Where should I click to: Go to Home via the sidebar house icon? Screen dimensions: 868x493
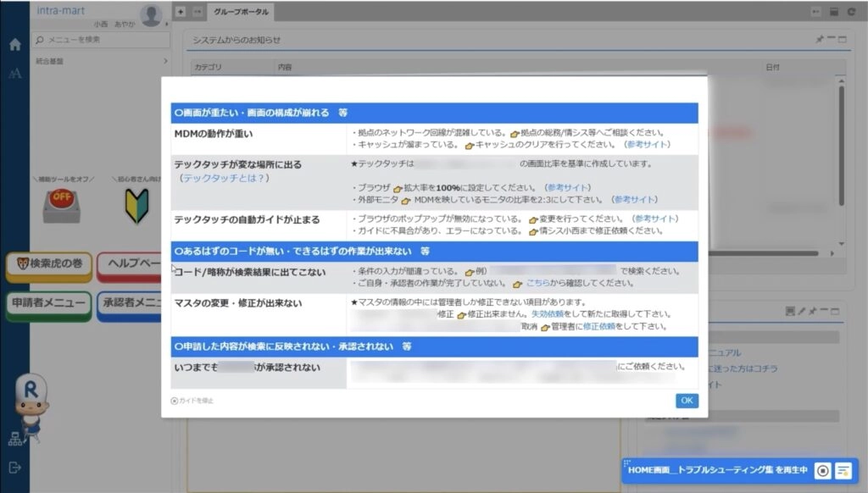coord(15,45)
